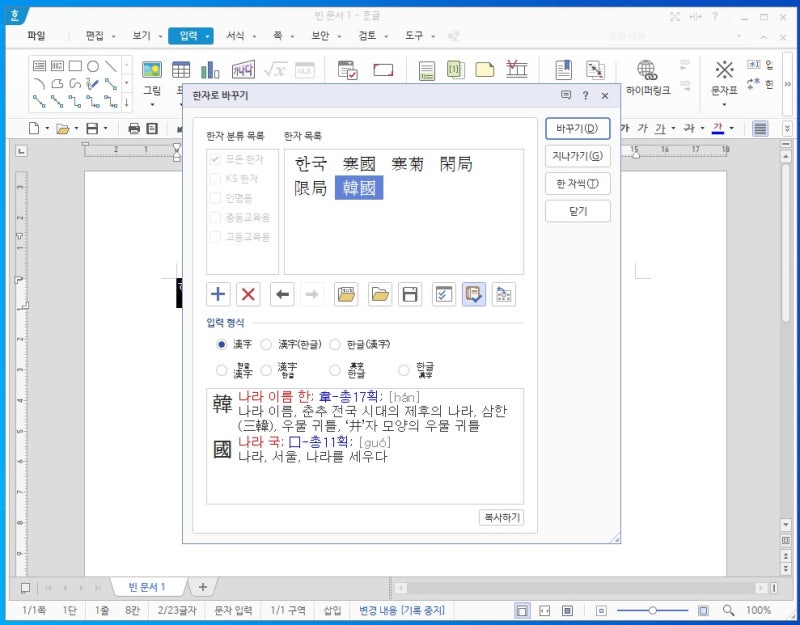Viewport: 800px width, 625px height.
Task: Click the 가나다 word art icon
Action: 243,70
